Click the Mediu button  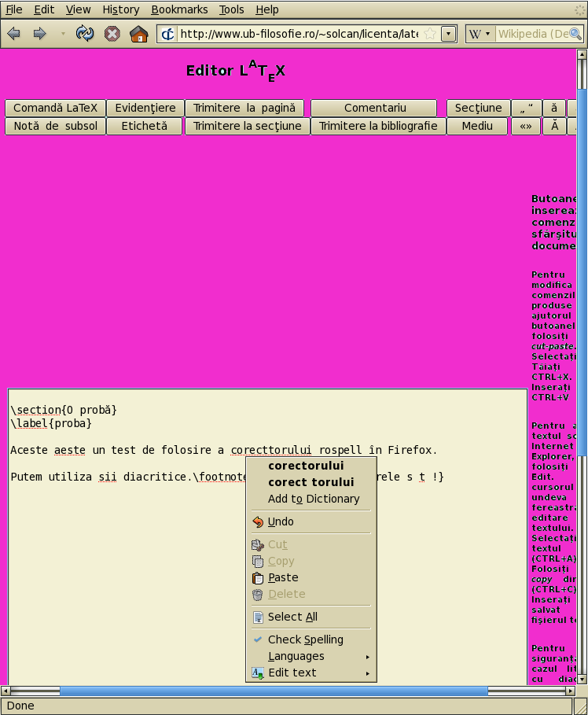[x=477, y=127]
